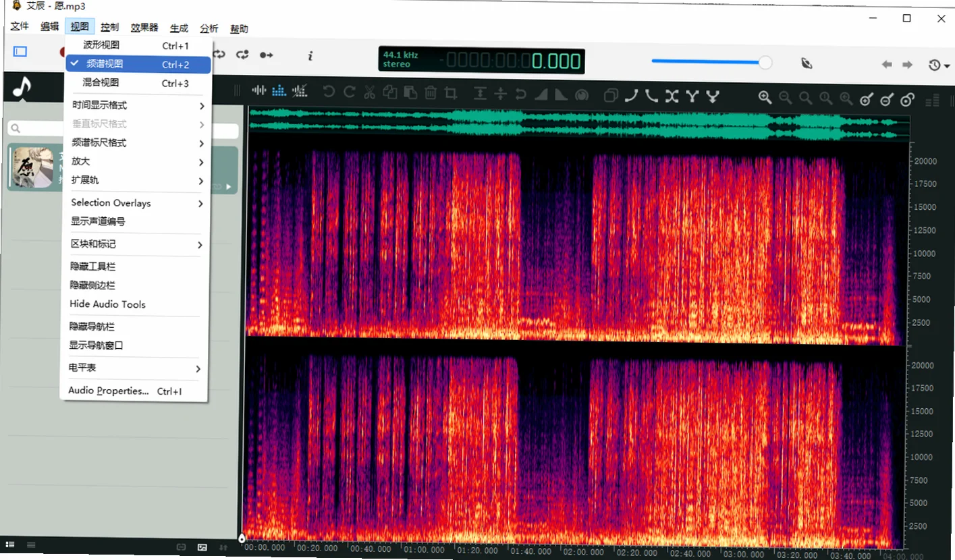
Task: Toggle the sidebar panel icon at top left
Action: (20, 51)
